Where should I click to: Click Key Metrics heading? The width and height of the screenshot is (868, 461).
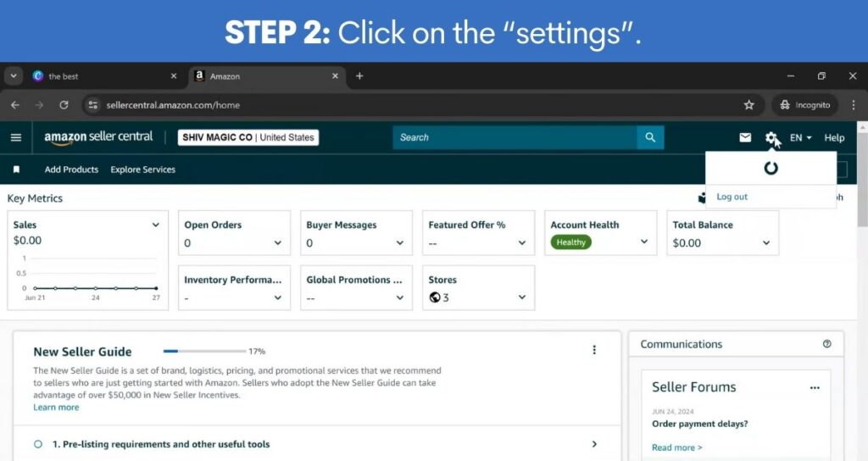(x=35, y=198)
